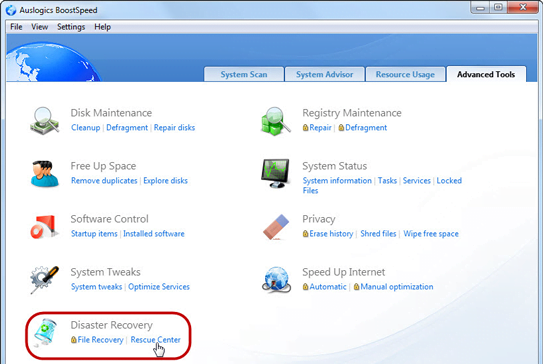Click the Disk Maintenance heading

[x=111, y=113]
